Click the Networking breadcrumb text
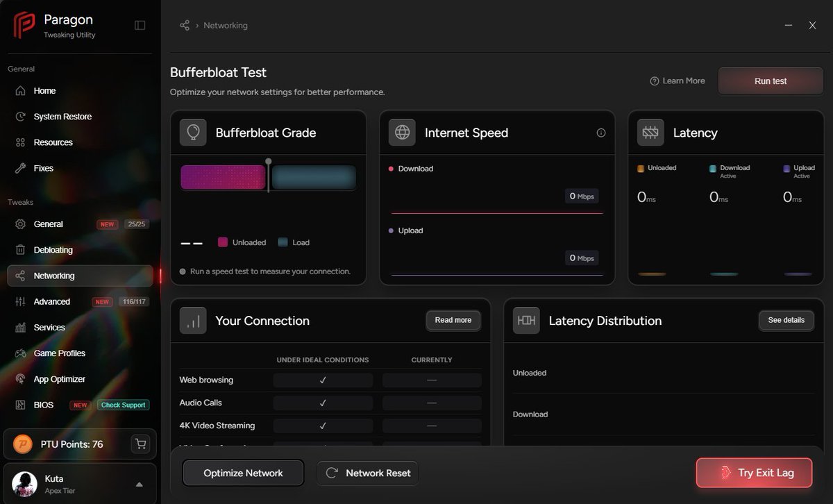 [x=226, y=26]
